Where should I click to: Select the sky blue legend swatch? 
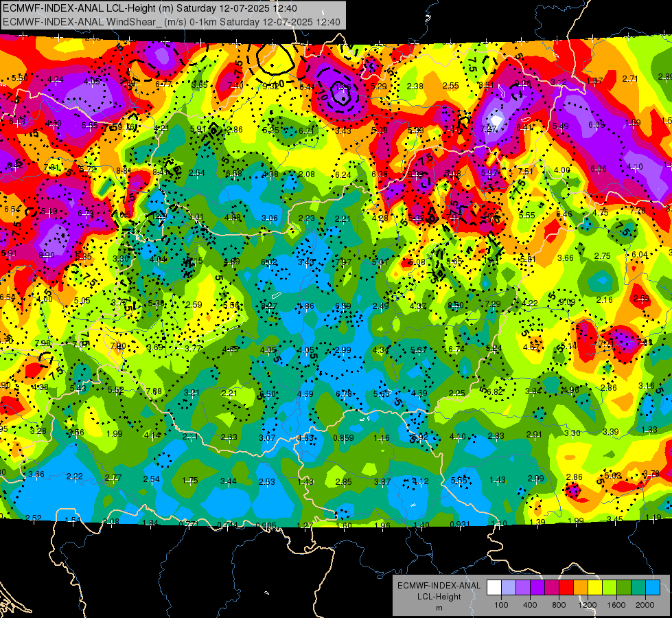[x=652, y=588]
